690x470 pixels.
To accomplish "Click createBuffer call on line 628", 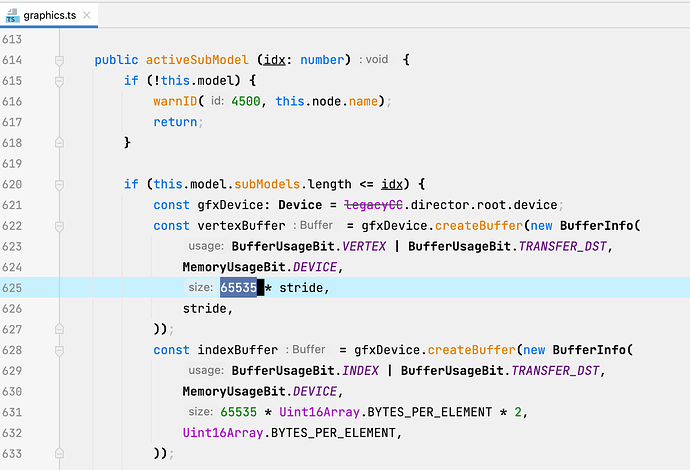I will (x=471, y=350).
